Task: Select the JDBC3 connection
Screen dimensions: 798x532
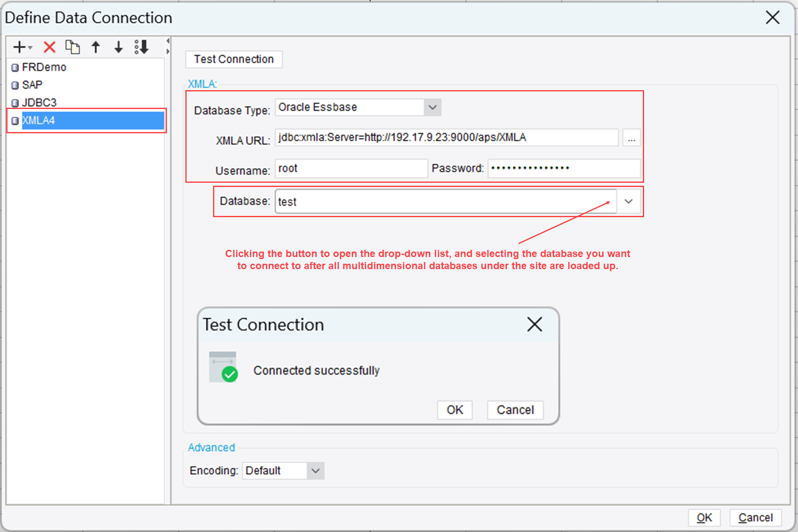Action: pyautogui.click(x=39, y=102)
